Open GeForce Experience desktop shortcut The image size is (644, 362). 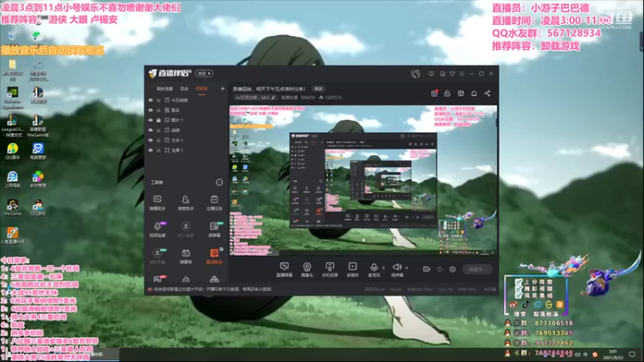(x=12, y=97)
